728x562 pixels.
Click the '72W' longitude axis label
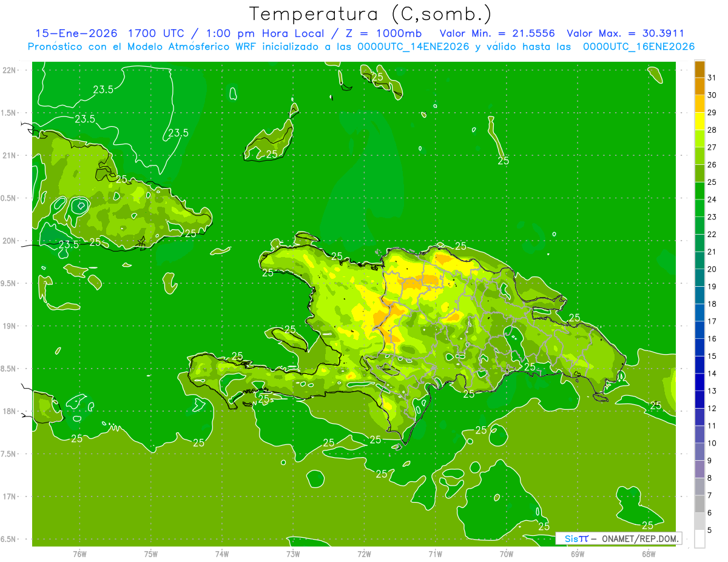click(364, 554)
